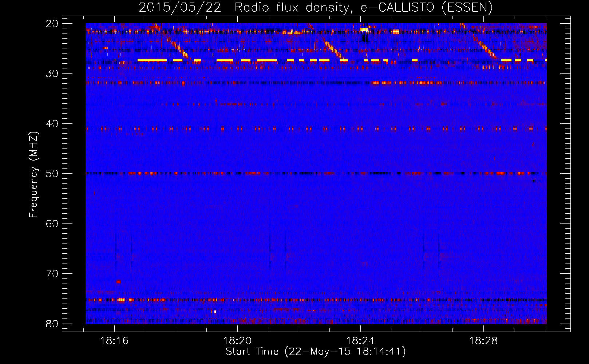Click the 80 MHz frequency tick label
Viewport: 589px width, 364px height.
pos(52,324)
